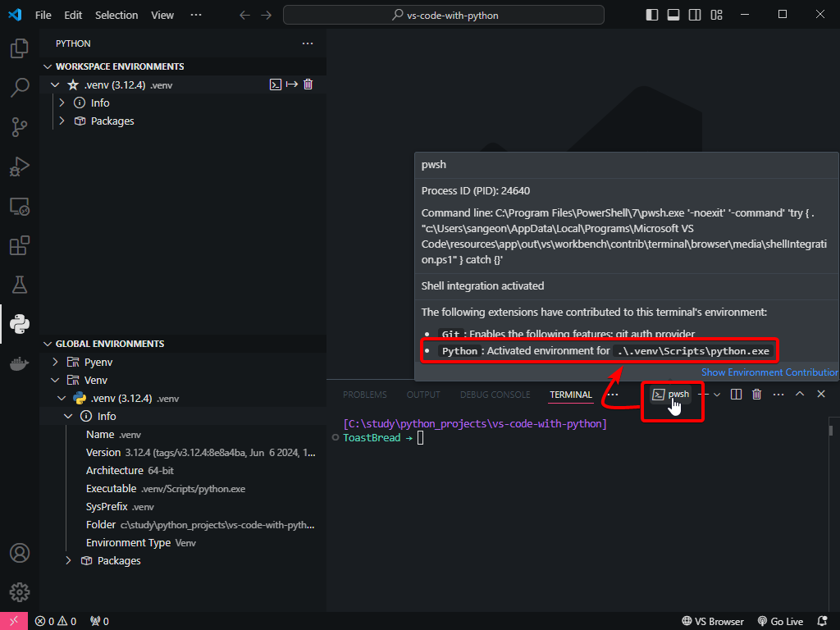Open terminal for workspace .venv environment
This screenshot has width=840, height=630.
point(276,84)
